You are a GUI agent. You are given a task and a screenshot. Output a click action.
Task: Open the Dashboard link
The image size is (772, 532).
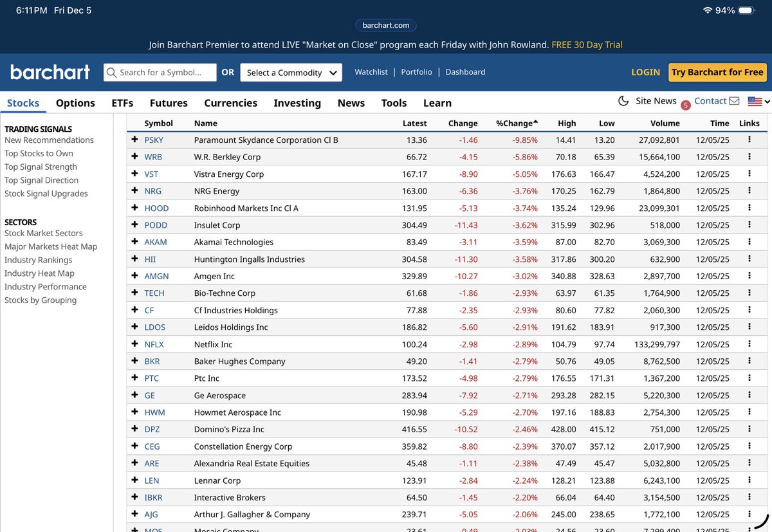465,72
